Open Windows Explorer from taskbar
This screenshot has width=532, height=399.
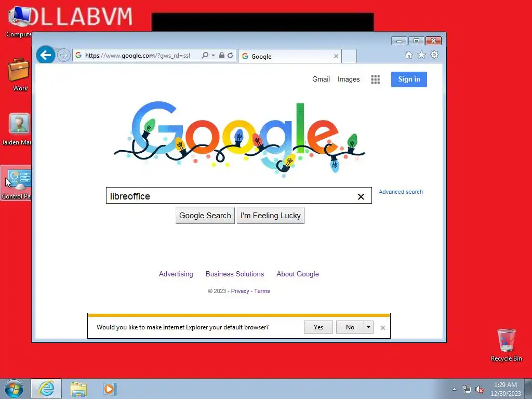[78, 389]
